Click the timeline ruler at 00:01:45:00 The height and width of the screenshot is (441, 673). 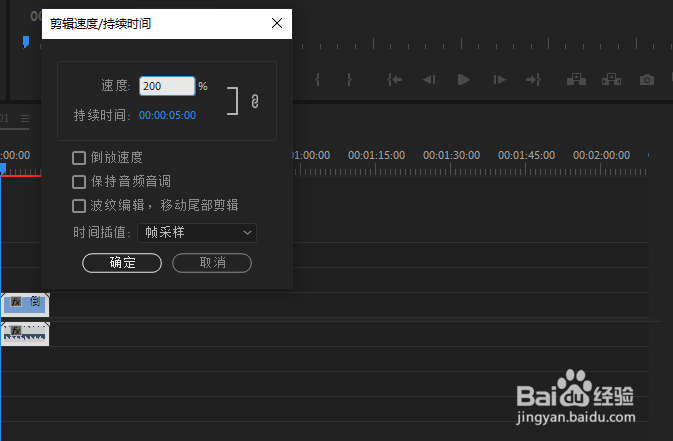526,155
